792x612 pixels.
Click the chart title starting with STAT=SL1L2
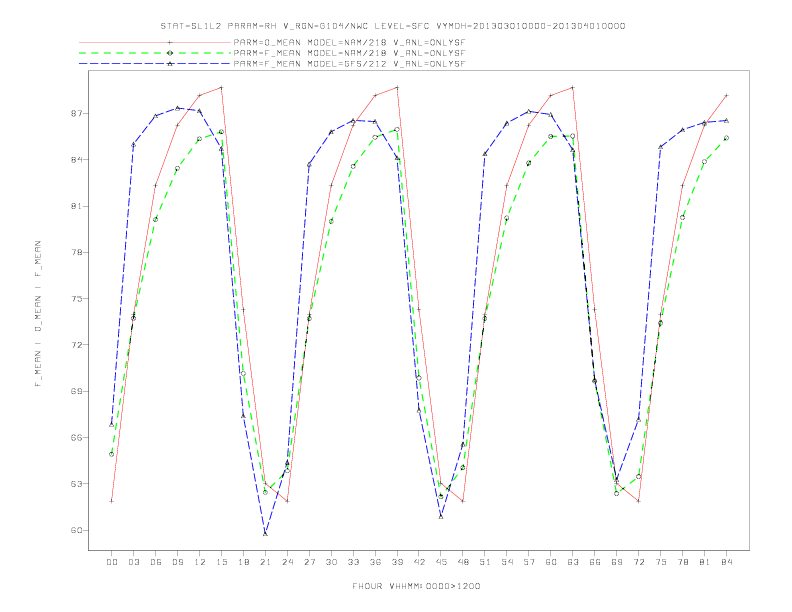tap(393, 26)
